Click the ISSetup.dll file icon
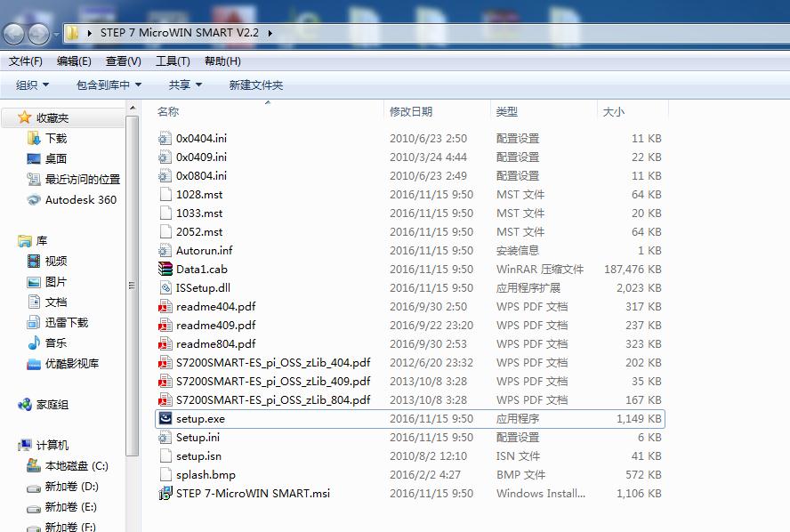790x532 pixels. point(165,287)
